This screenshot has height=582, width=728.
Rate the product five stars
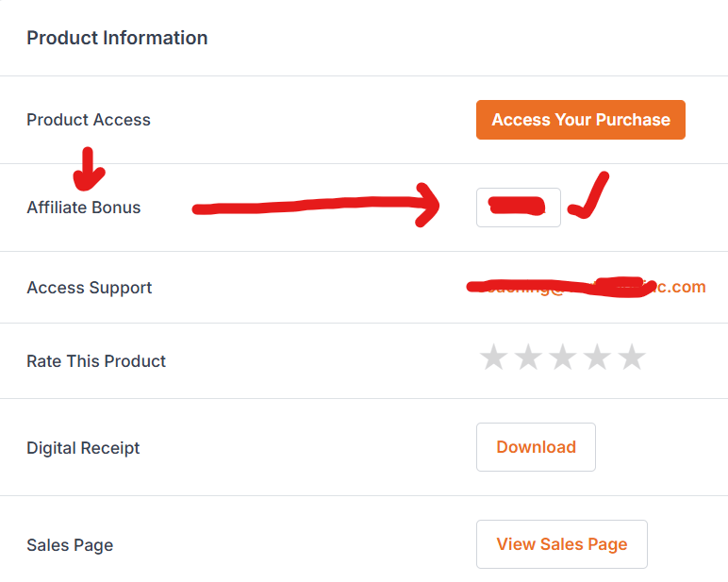[632, 358]
